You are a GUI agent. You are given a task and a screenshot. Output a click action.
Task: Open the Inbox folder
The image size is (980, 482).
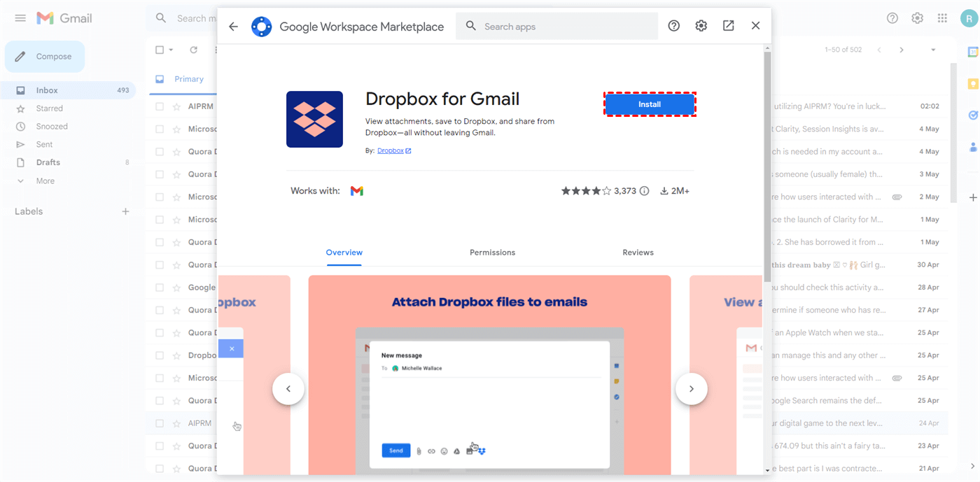(68, 90)
